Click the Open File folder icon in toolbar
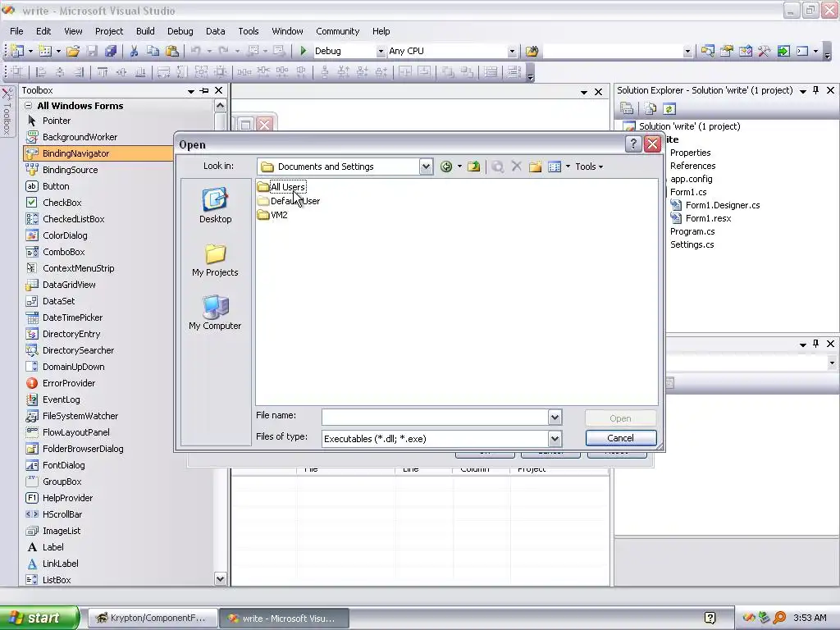Image resolution: width=840 pixels, height=630 pixels. click(73, 51)
